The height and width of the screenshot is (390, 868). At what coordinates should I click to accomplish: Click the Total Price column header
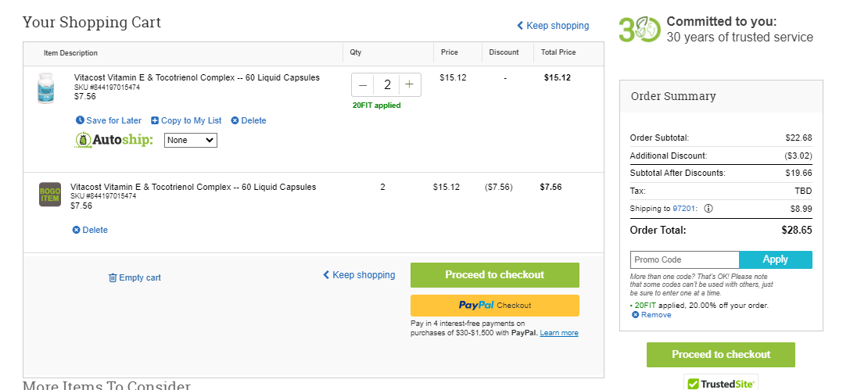click(x=558, y=52)
